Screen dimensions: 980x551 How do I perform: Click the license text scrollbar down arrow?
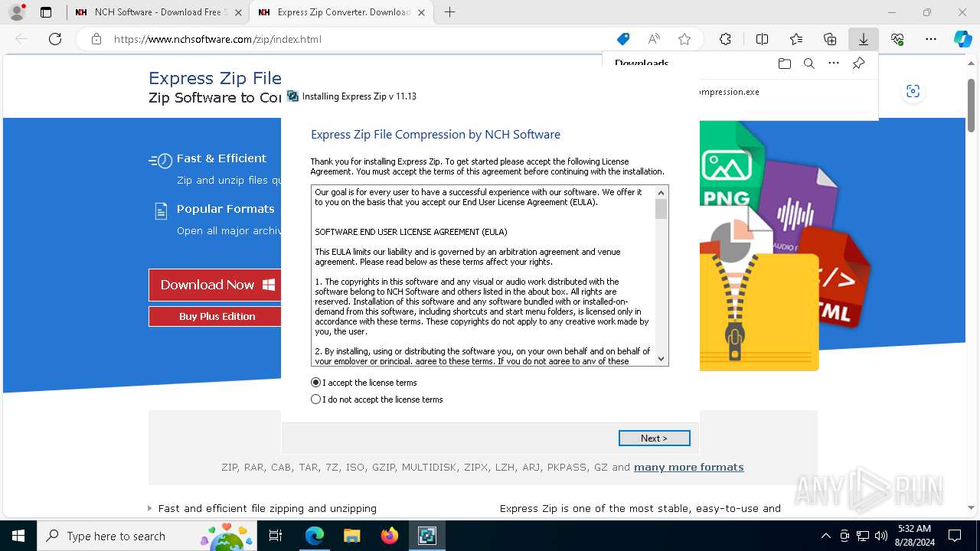pyautogui.click(x=661, y=359)
